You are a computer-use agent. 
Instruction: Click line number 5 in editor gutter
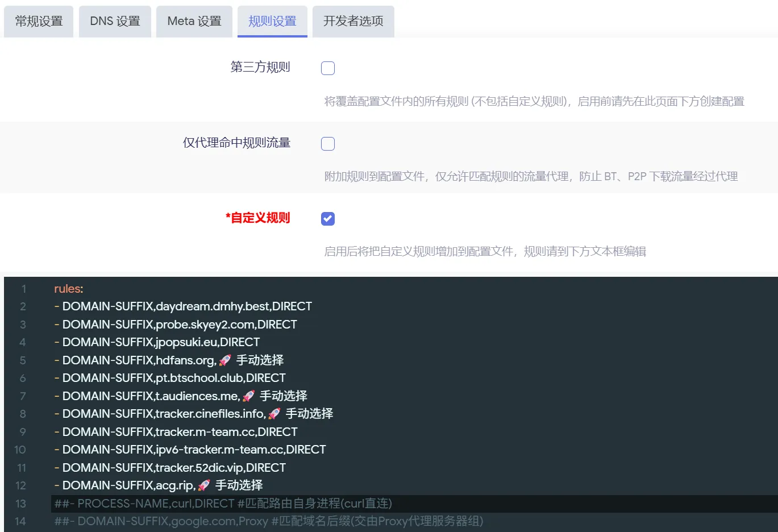23,361
